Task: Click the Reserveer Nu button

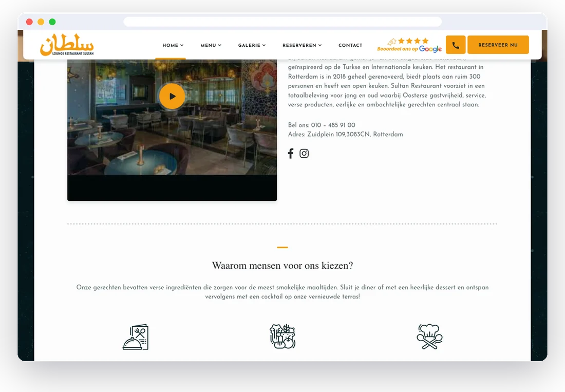Action: [498, 45]
